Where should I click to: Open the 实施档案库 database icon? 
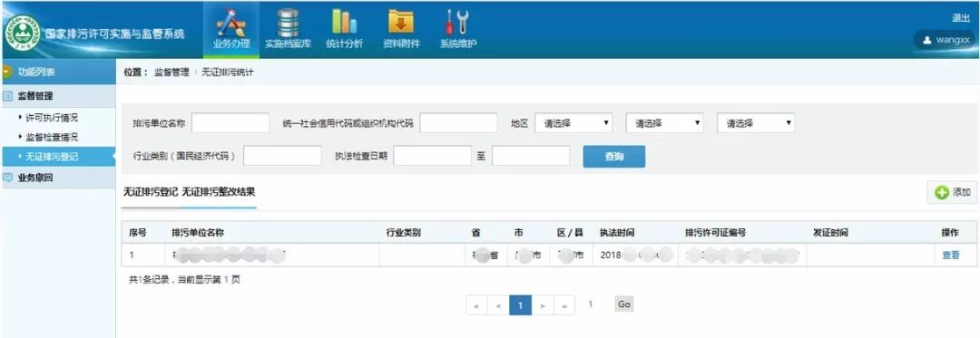288,23
